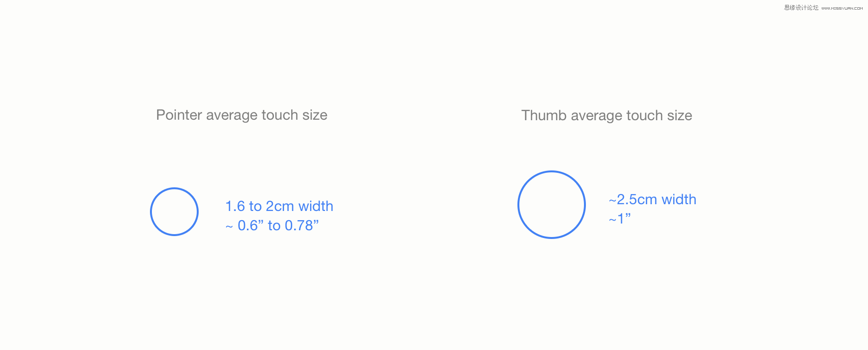Select the 'Pointer average touch size' heading

(x=242, y=115)
